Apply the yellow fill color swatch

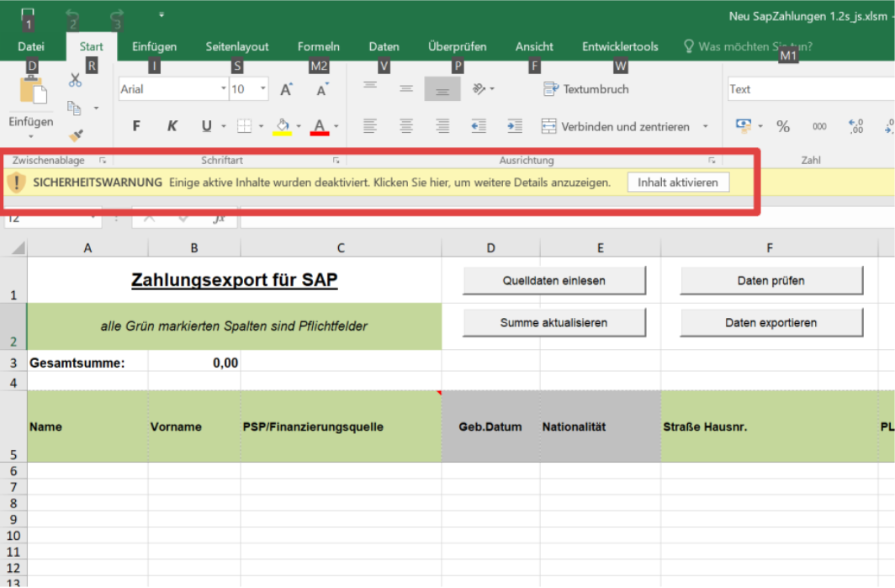[282, 126]
